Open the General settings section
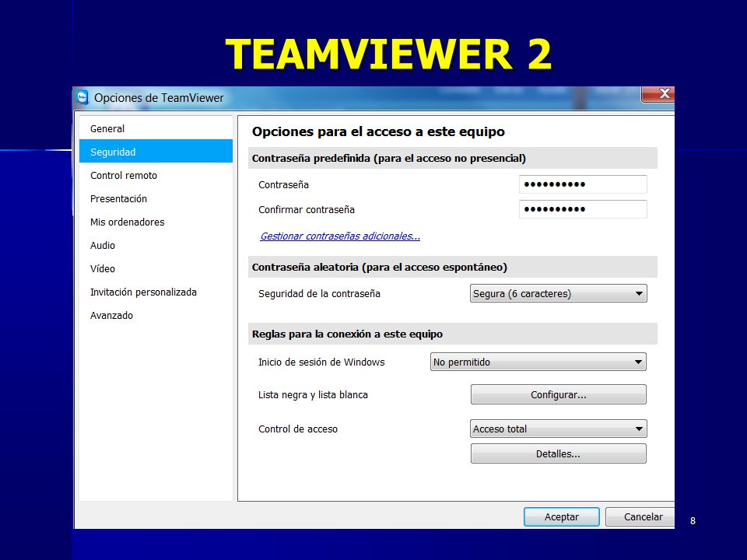This screenshot has width=747, height=560. (x=156, y=128)
